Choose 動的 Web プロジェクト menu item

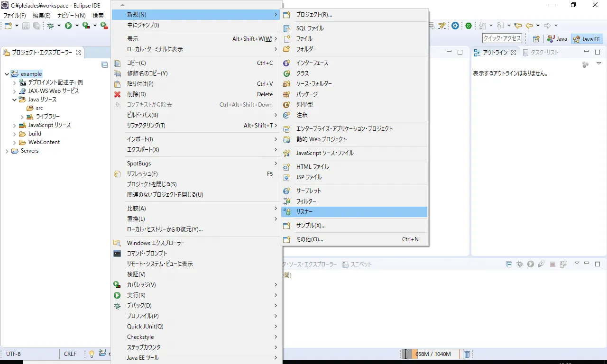click(354, 139)
